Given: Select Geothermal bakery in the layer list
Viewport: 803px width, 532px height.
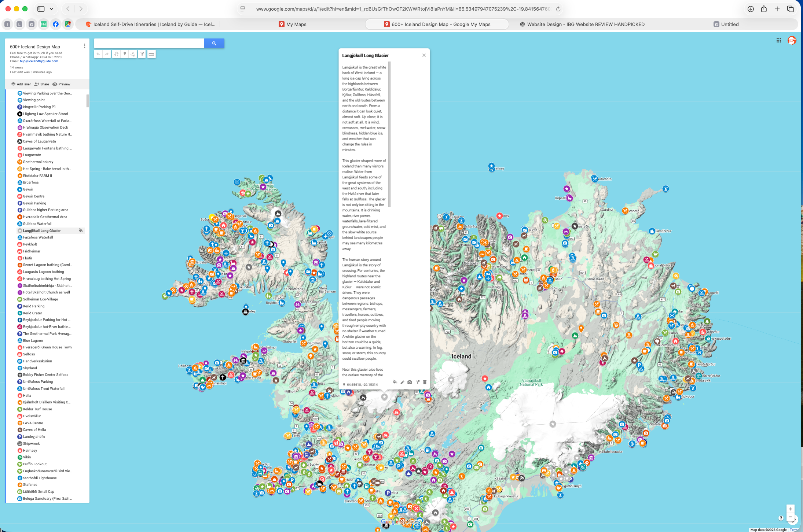Looking at the screenshot, I should 38,162.
